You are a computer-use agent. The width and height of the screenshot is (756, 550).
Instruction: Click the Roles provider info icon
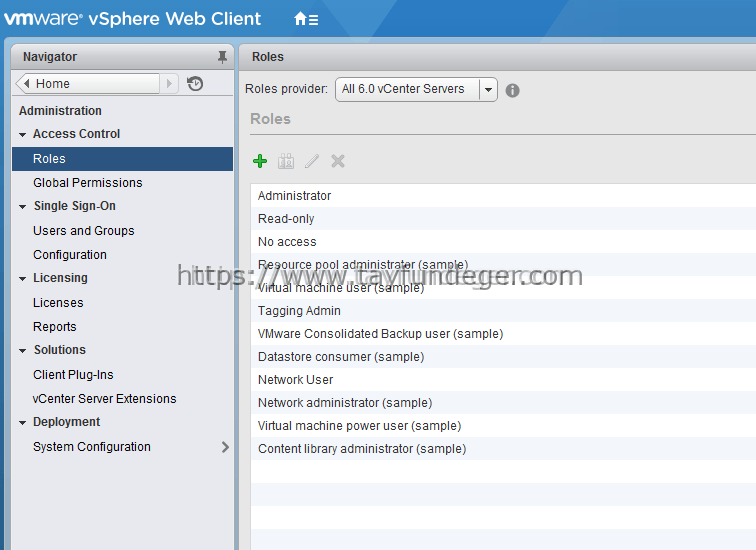[x=512, y=90]
